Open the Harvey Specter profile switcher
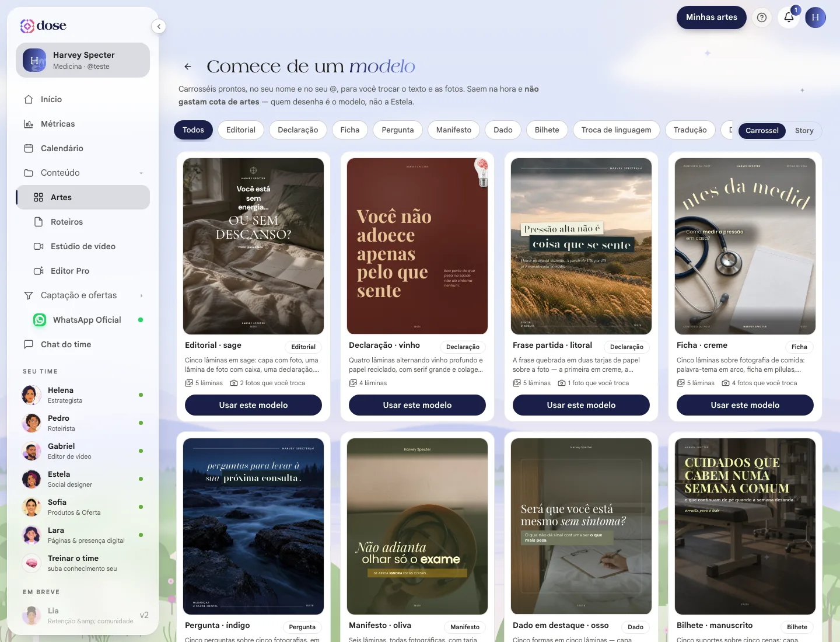The width and height of the screenshot is (840, 642). tap(83, 60)
